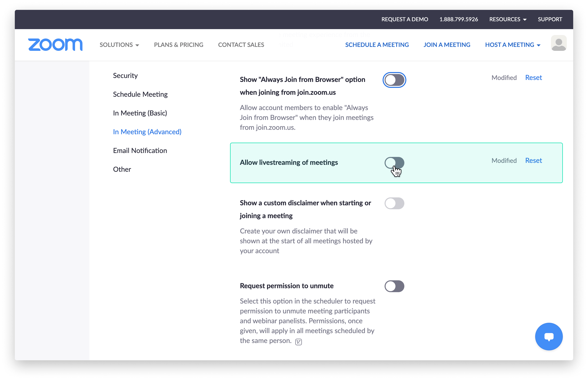Viewport: 588px width, 380px height.
Task: Turn on 'Request permission to unmute'
Action: click(x=394, y=286)
